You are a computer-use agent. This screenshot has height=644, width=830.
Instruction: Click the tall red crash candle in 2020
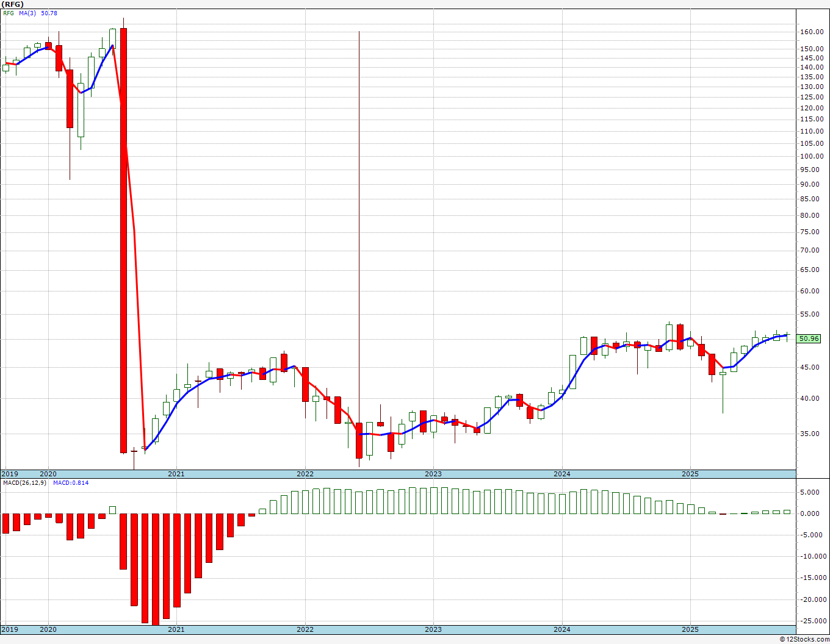coord(123,241)
